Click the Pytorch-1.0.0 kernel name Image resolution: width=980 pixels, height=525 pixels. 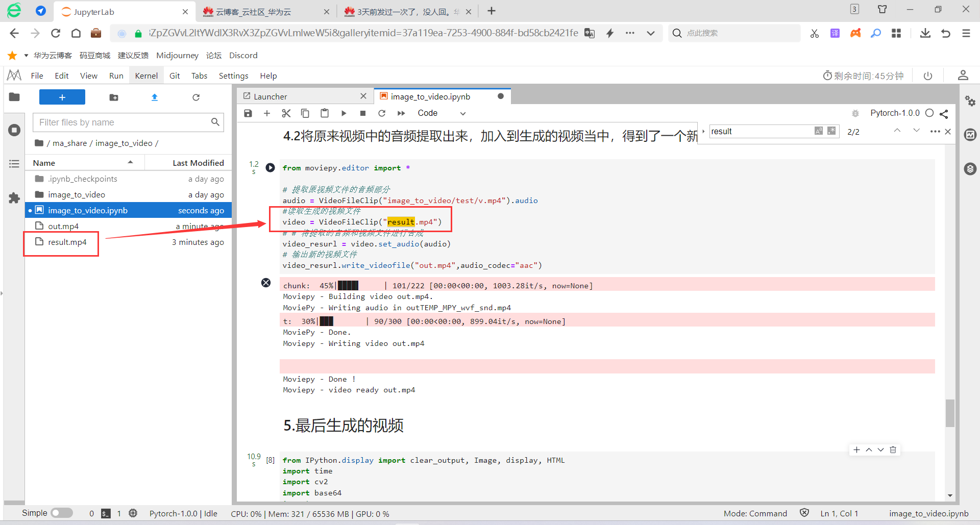pyautogui.click(x=895, y=113)
